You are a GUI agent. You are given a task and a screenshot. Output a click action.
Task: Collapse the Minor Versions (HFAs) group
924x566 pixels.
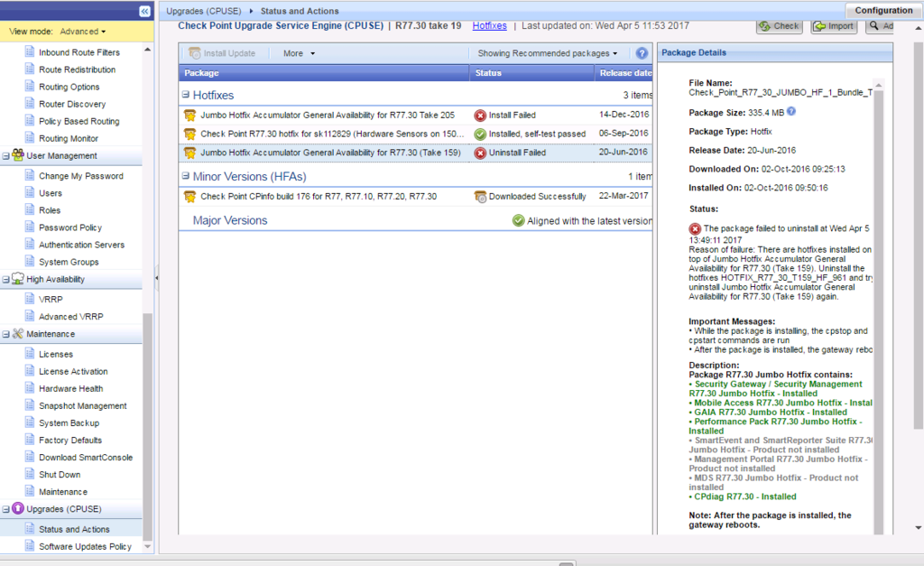[186, 176]
